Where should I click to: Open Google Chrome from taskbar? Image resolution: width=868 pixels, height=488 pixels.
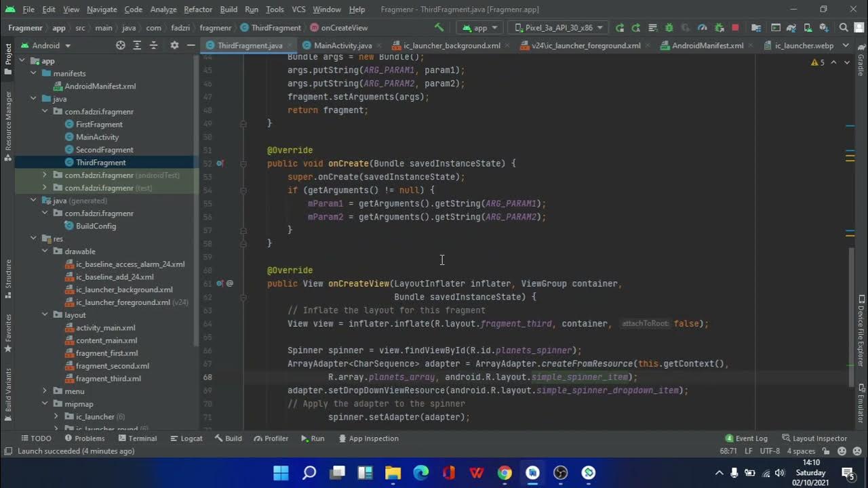(x=505, y=472)
